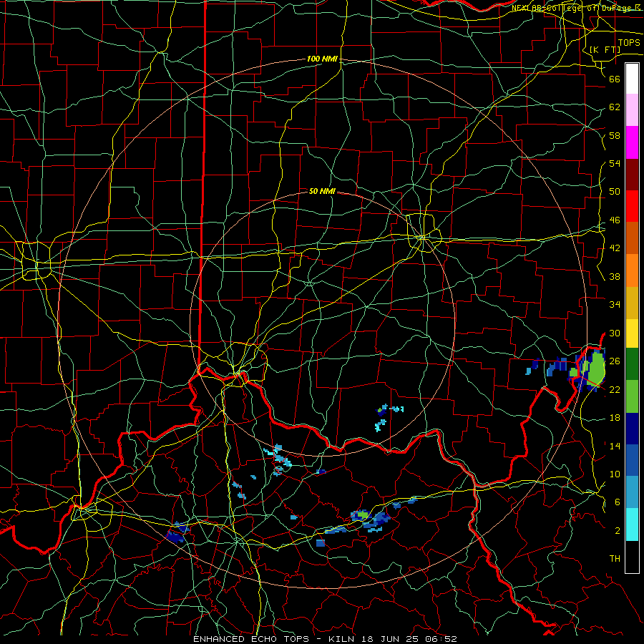
Task: Click the 62 value on the legend scale
Action: coord(615,107)
